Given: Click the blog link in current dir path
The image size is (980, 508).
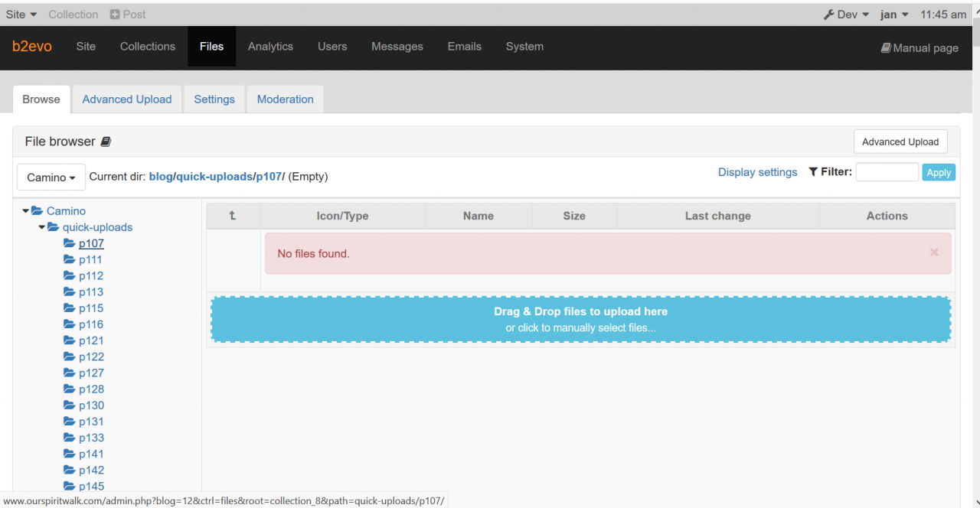Looking at the screenshot, I should pyautogui.click(x=161, y=177).
